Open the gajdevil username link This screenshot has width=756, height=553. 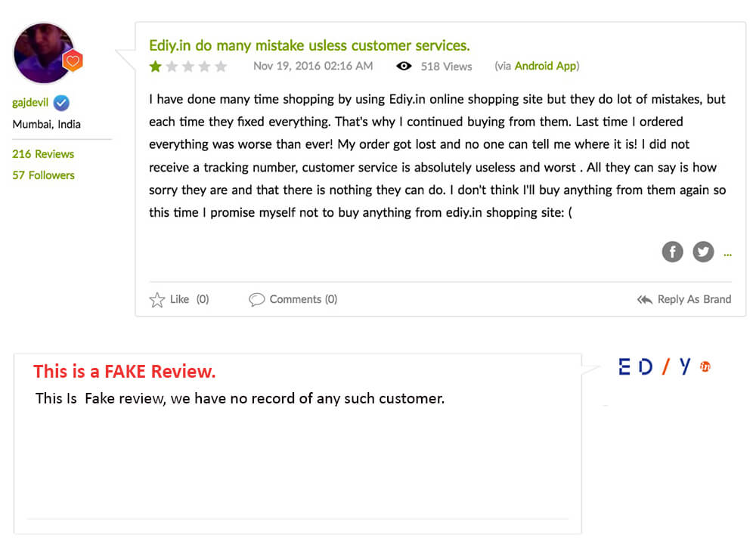[x=30, y=103]
